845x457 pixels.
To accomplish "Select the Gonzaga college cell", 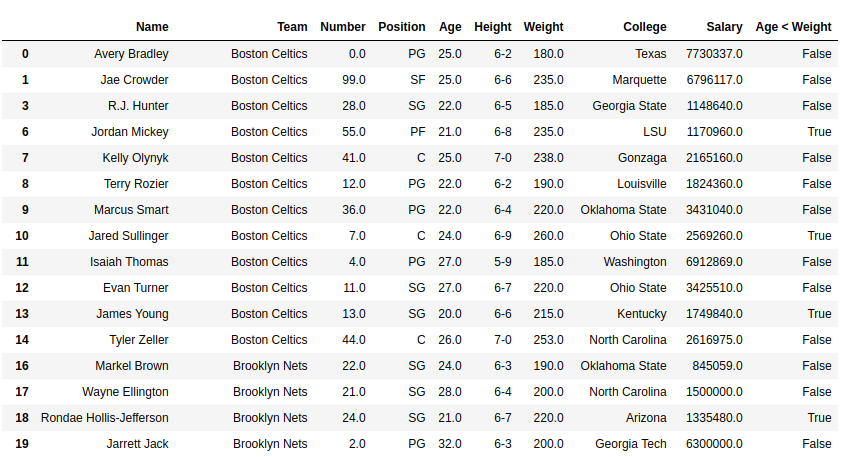I will pyautogui.click(x=641, y=157).
